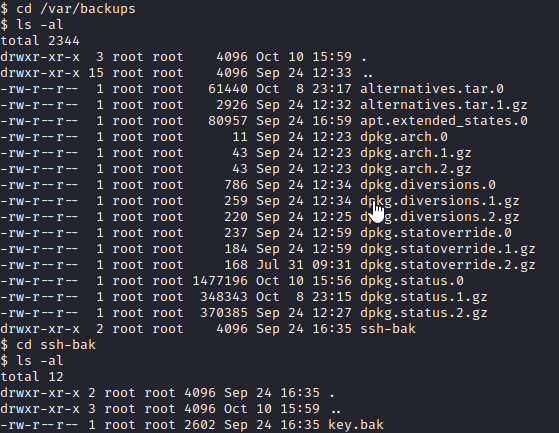Click the key.bak filename
559x433 pixels.
[x=356, y=425]
